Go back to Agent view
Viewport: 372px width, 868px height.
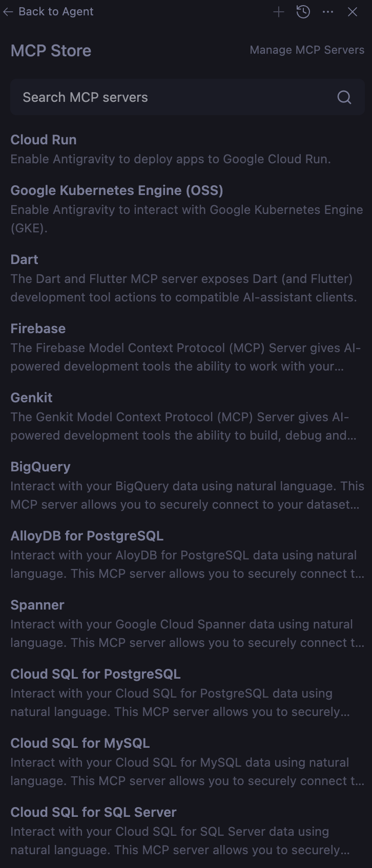[x=55, y=12]
